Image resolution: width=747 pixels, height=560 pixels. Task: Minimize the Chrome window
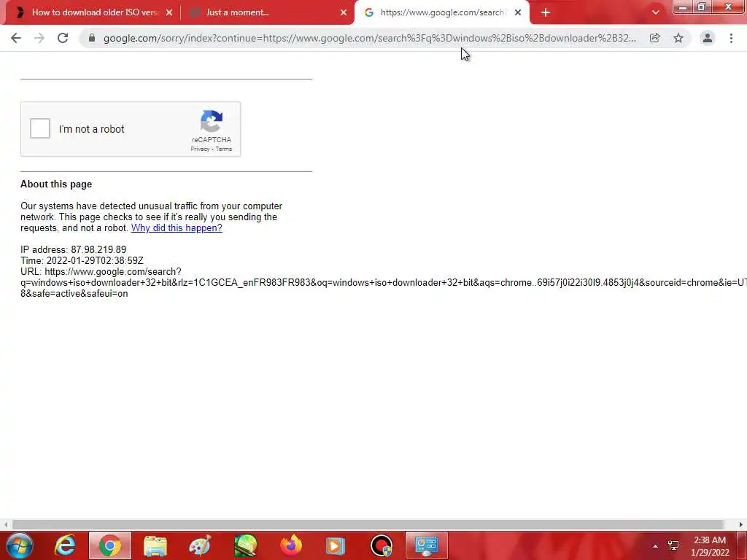pos(682,7)
